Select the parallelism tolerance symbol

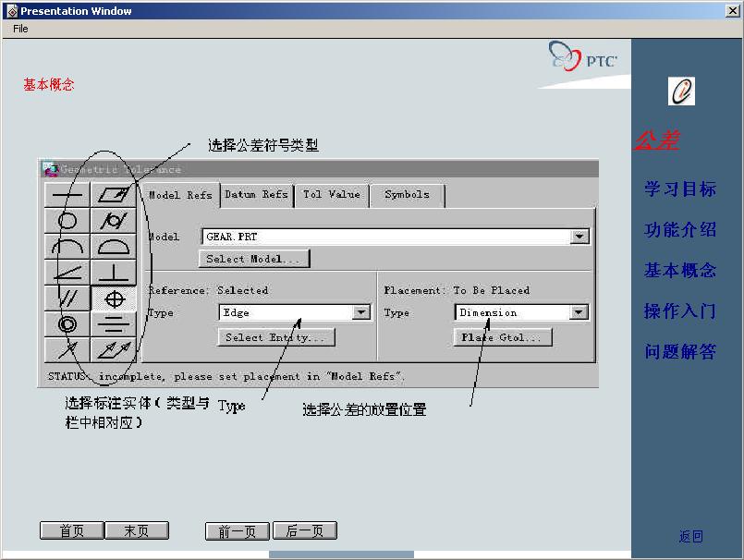(x=67, y=298)
